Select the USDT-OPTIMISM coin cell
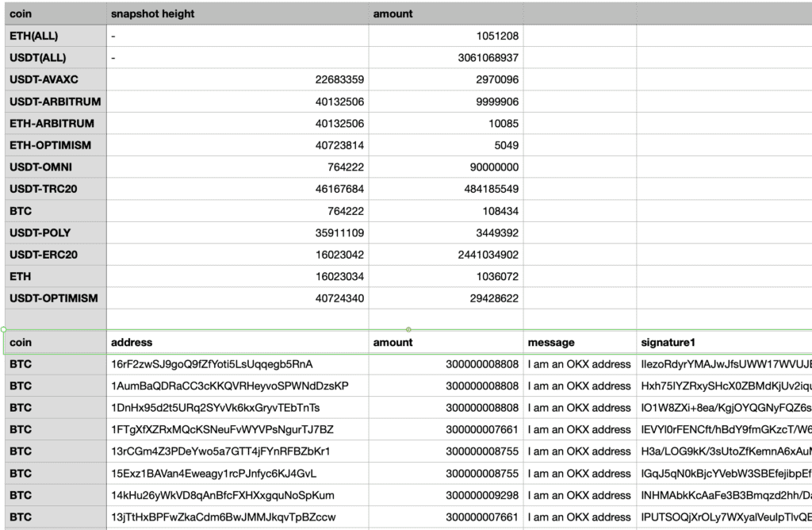The height and width of the screenshot is (530, 812). coord(54,298)
